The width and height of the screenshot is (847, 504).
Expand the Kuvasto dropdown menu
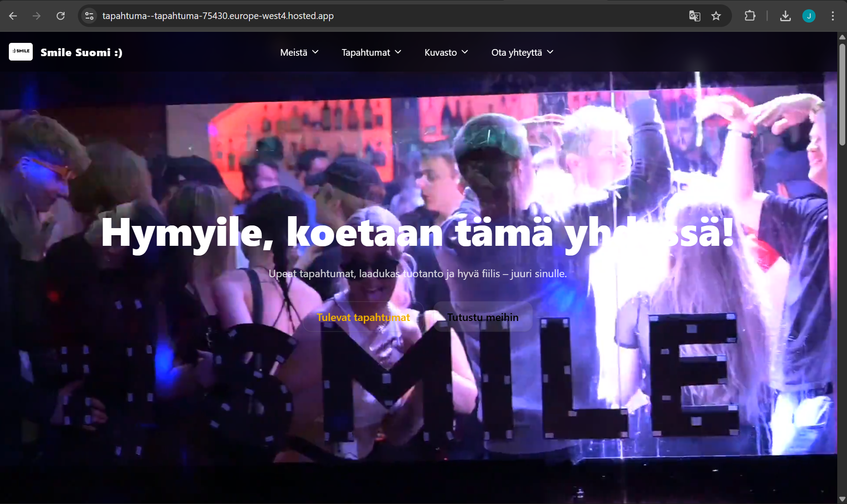point(446,52)
